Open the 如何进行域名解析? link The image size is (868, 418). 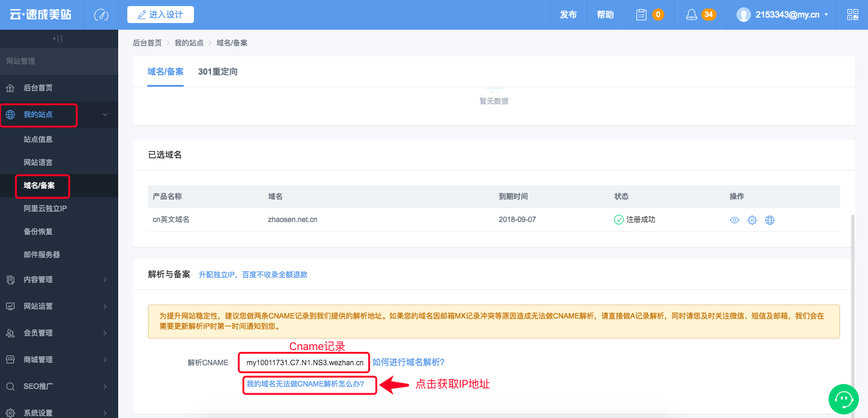point(409,362)
